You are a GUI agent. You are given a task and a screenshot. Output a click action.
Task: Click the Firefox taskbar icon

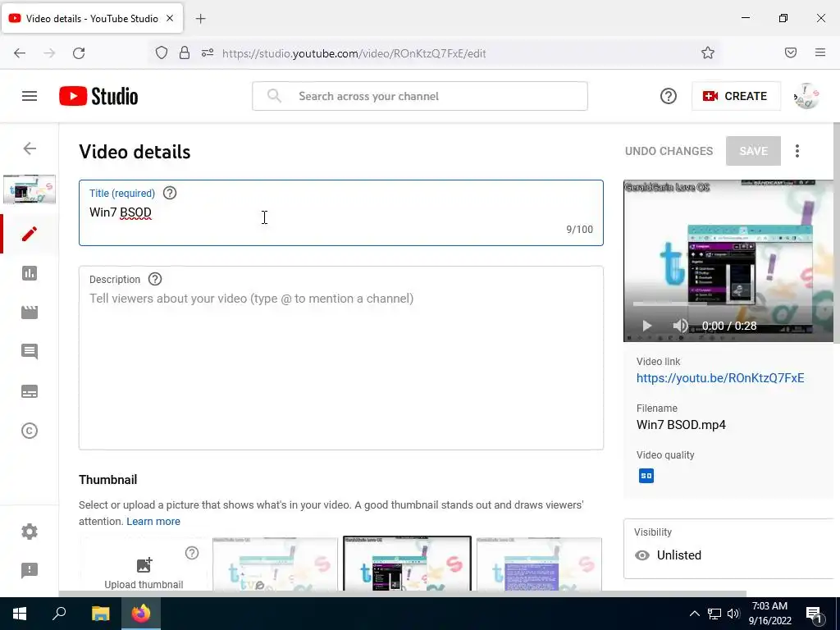(141, 614)
